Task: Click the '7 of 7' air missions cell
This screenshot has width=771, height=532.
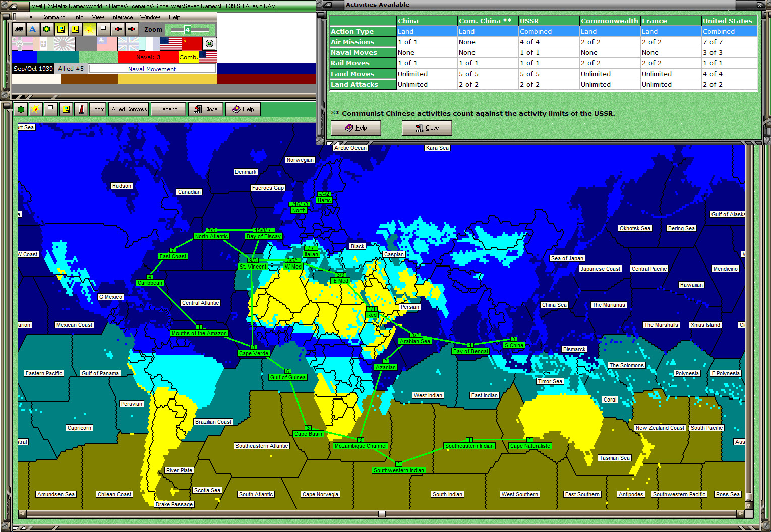Action: 730,42
